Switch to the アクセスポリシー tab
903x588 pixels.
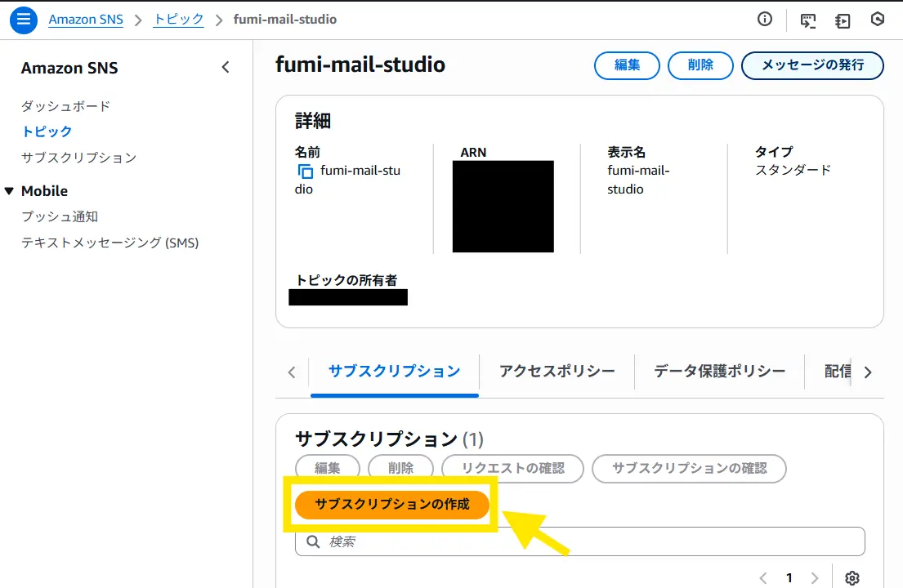[557, 372]
